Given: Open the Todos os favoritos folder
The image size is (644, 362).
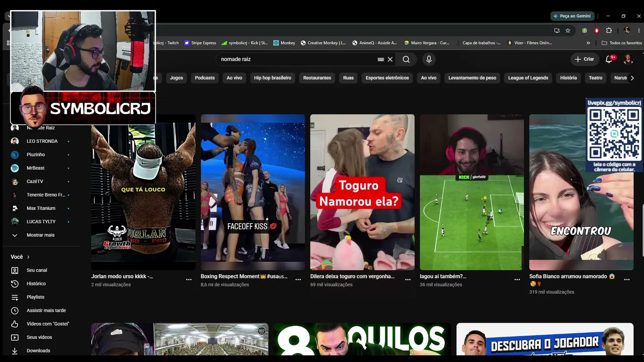Looking at the screenshot, I should coord(622,43).
